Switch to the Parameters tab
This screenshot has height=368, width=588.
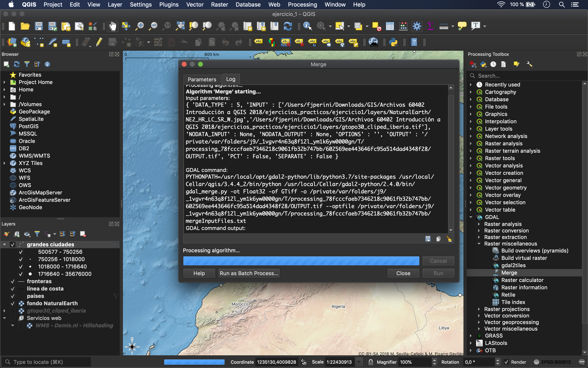click(202, 79)
